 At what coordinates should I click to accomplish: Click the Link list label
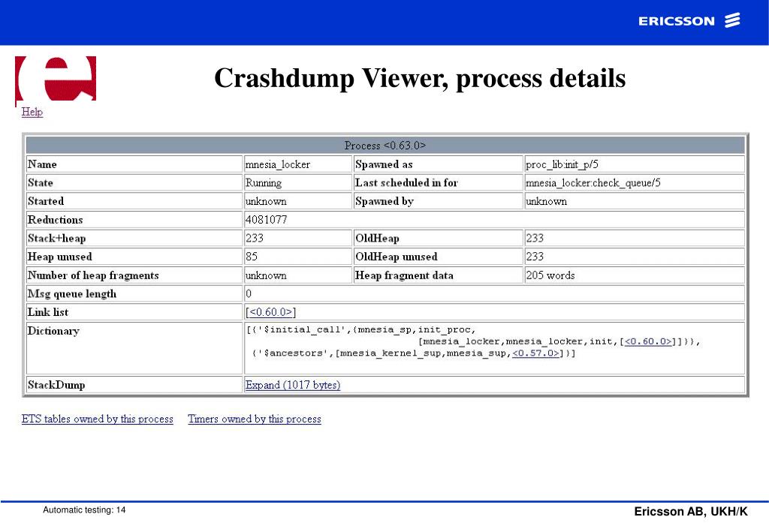48,312
